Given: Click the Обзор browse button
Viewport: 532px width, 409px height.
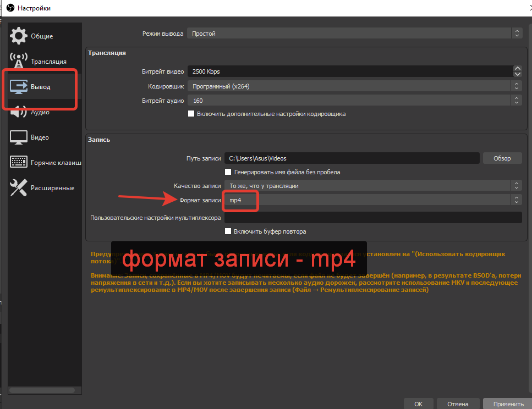Looking at the screenshot, I should click(502, 158).
